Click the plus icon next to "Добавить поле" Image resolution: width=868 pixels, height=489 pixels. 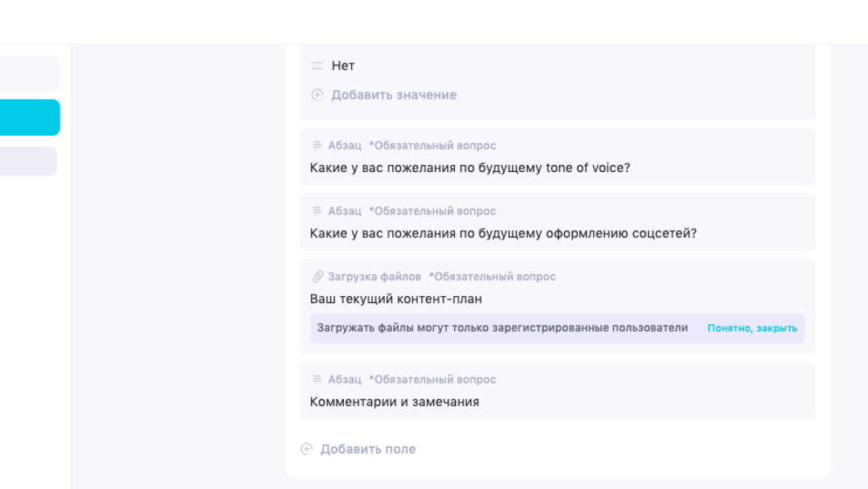306,449
